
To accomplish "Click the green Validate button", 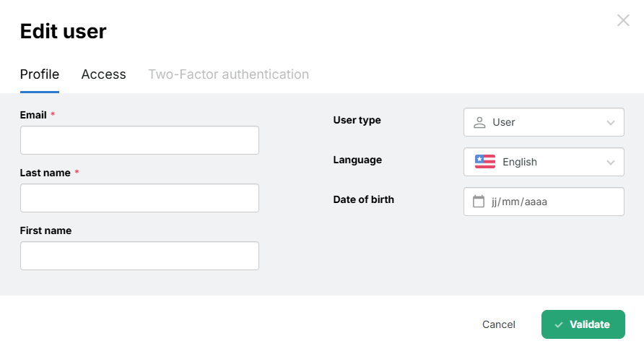I will [x=583, y=324].
